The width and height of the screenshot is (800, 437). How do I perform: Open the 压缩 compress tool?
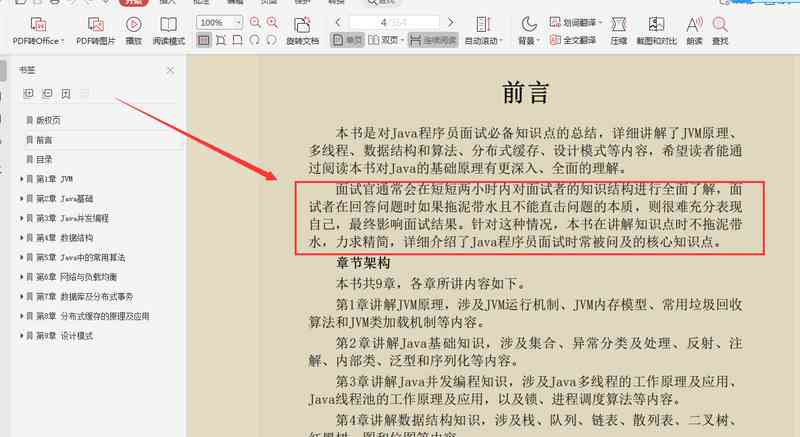click(x=618, y=31)
